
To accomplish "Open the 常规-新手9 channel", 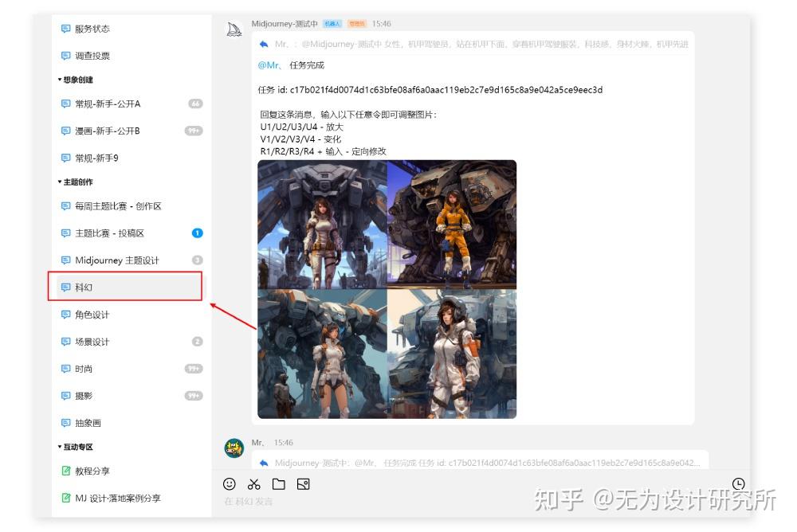I will pyautogui.click(x=132, y=158).
